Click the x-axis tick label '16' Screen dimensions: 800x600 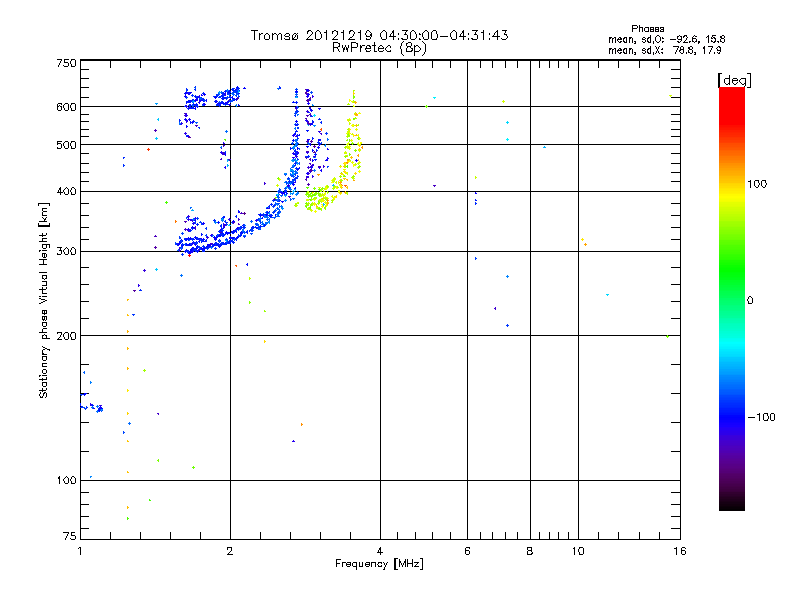(680, 551)
